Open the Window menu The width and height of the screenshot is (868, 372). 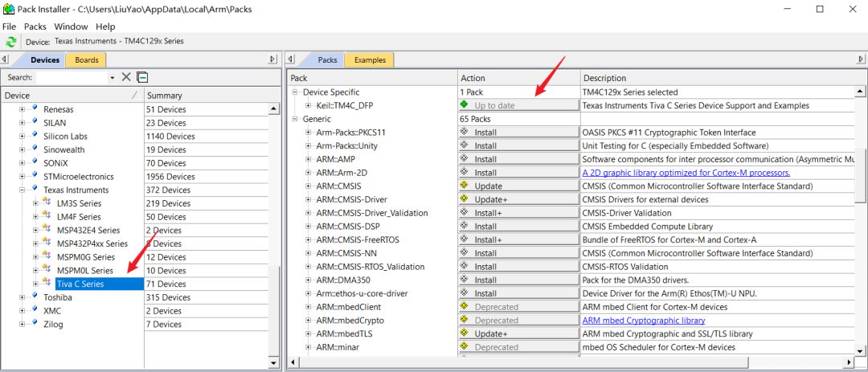[71, 27]
